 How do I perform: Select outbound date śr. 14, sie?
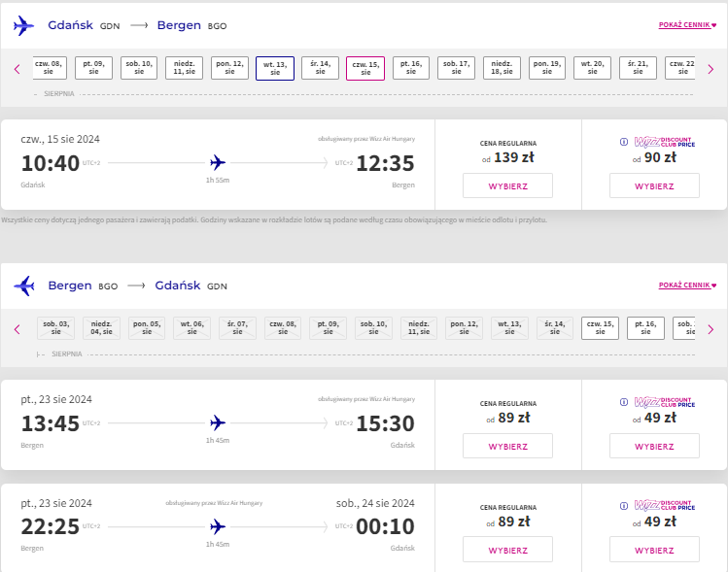321,68
